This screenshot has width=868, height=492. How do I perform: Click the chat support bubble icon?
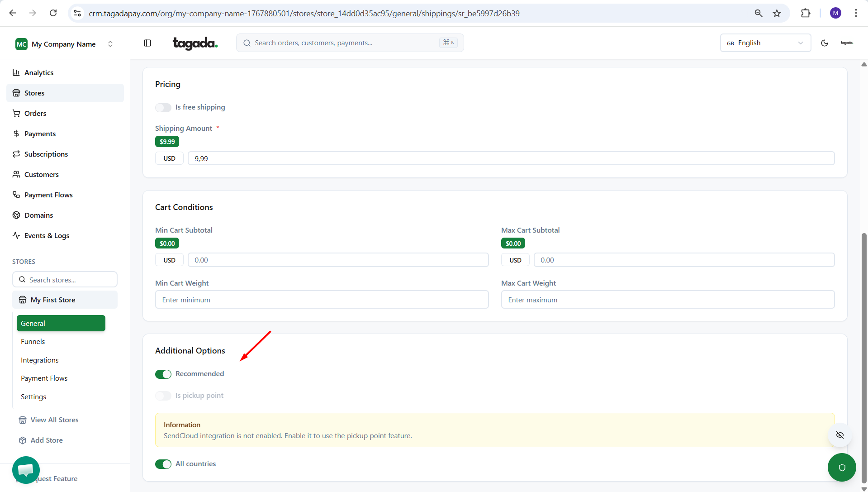click(x=26, y=470)
